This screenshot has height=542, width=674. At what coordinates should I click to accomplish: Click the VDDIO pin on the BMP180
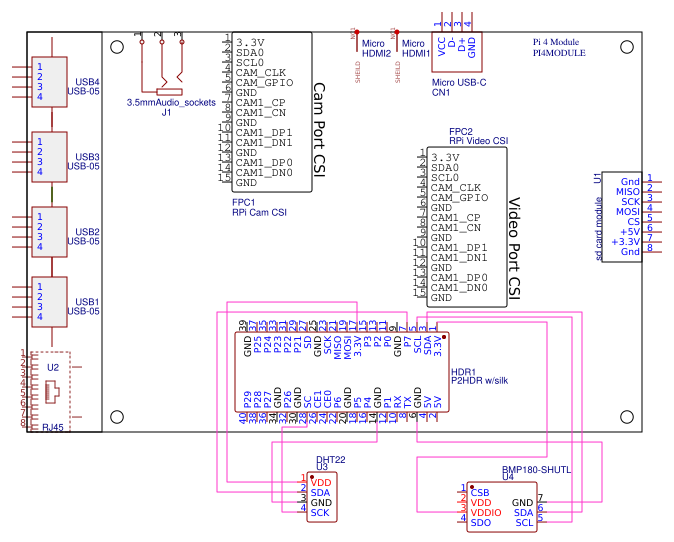coord(487,512)
